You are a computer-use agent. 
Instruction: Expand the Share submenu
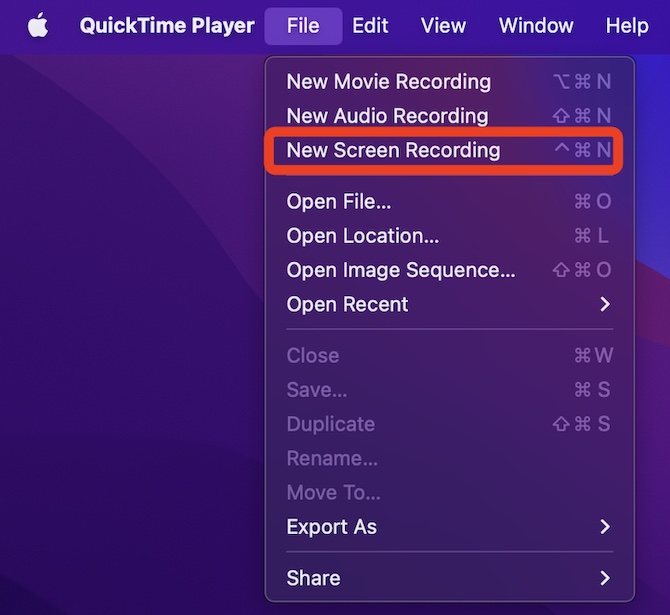point(449,578)
